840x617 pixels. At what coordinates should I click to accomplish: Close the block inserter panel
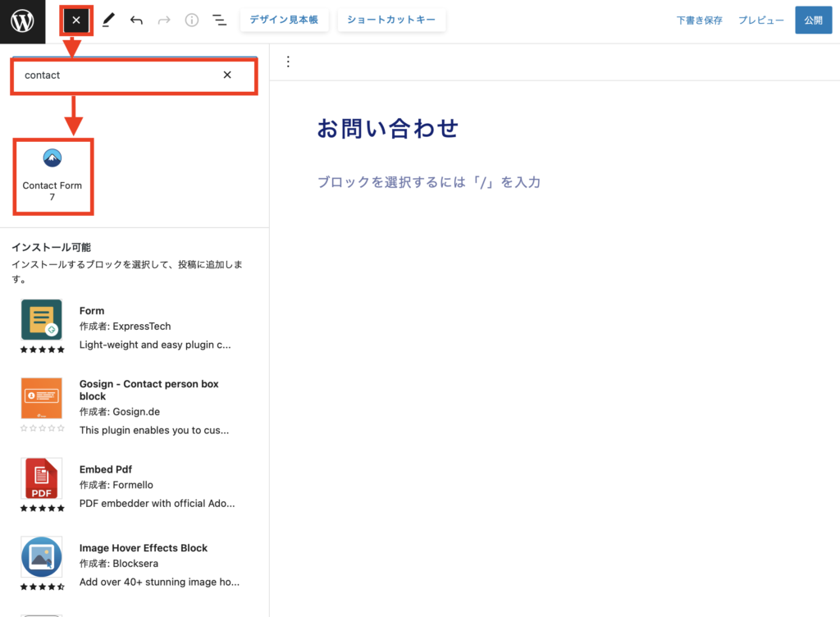(x=76, y=21)
